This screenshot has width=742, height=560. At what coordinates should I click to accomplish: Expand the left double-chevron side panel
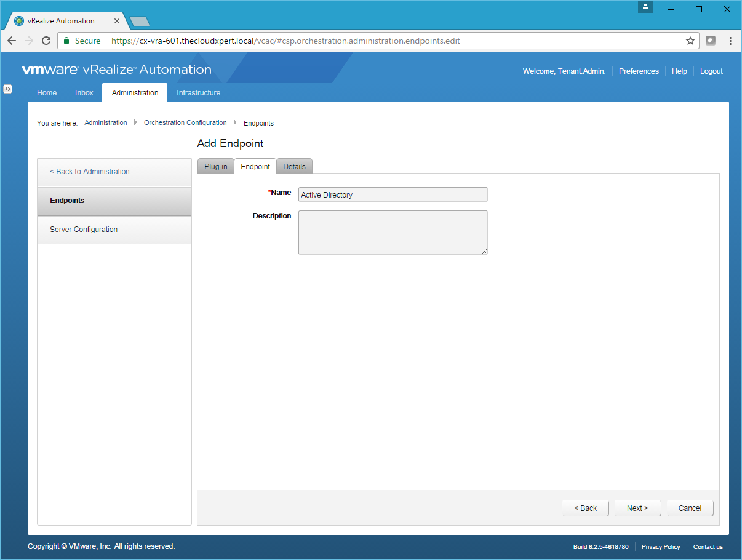coord(8,89)
